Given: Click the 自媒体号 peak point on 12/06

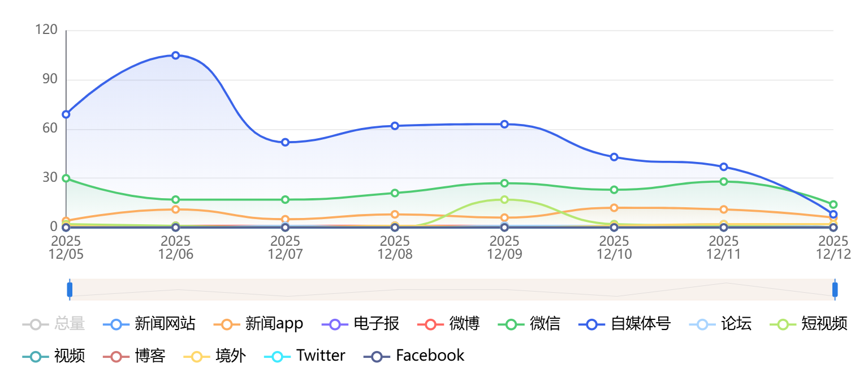Looking at the screenshot, I should click(176, 55).
